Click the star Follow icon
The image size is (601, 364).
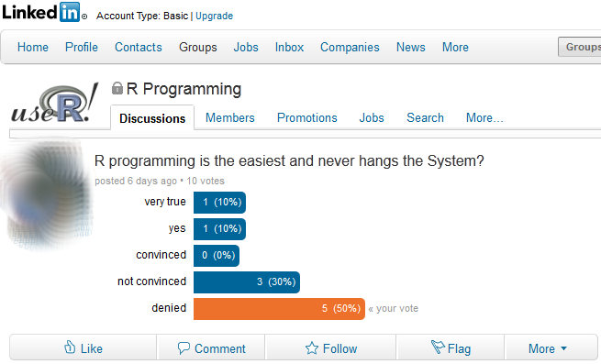[312, 348]
